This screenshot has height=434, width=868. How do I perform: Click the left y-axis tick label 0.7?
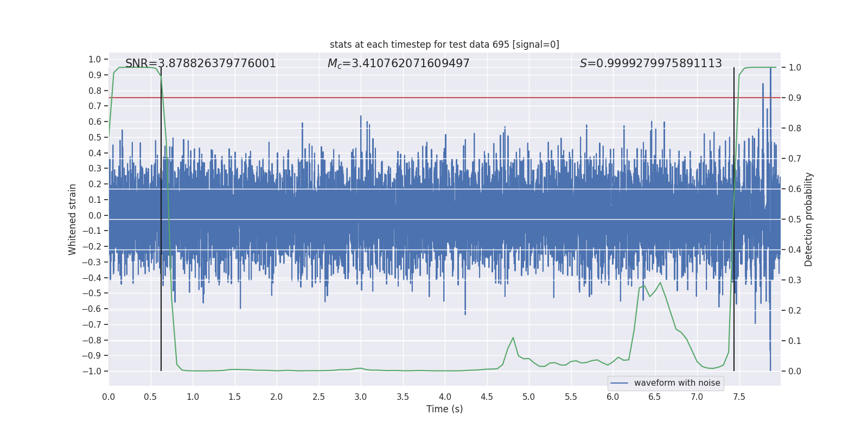pyautogui.click(x=95, y=106)
